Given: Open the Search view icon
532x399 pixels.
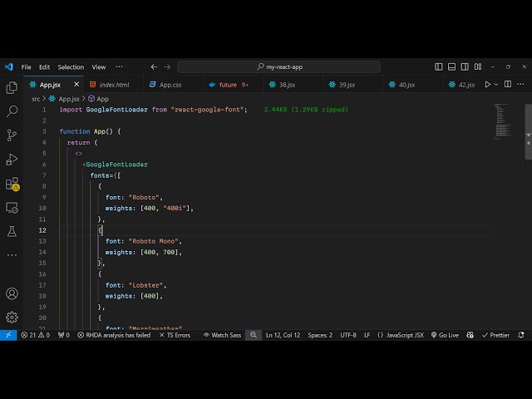Looking at the screenshot, I should (x=12, y=111).
